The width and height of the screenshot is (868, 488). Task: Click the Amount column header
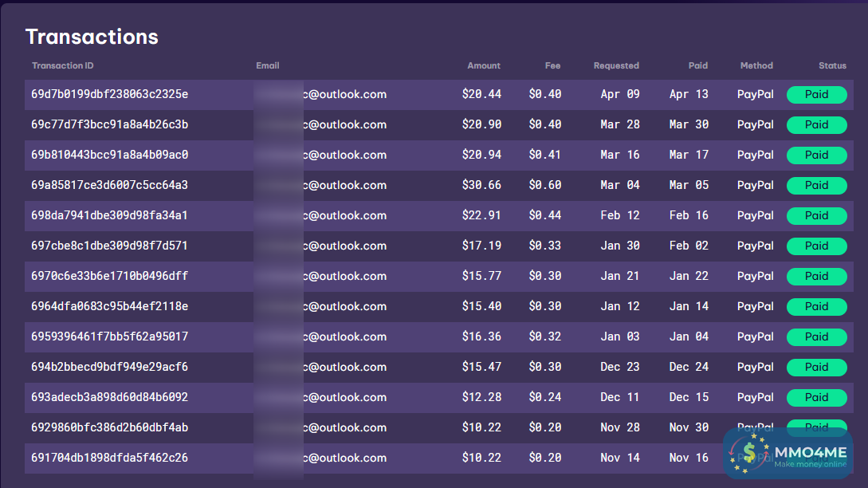(484, 65)
